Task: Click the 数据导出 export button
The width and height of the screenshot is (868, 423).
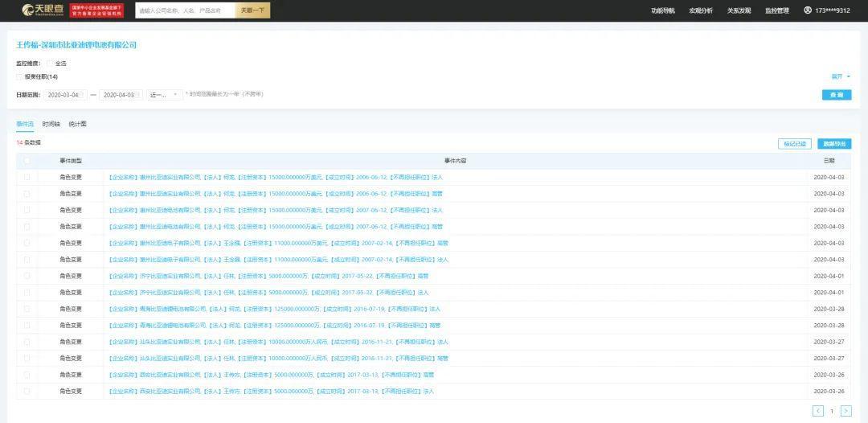Action: pyautogui.click(x=834, y=144)
